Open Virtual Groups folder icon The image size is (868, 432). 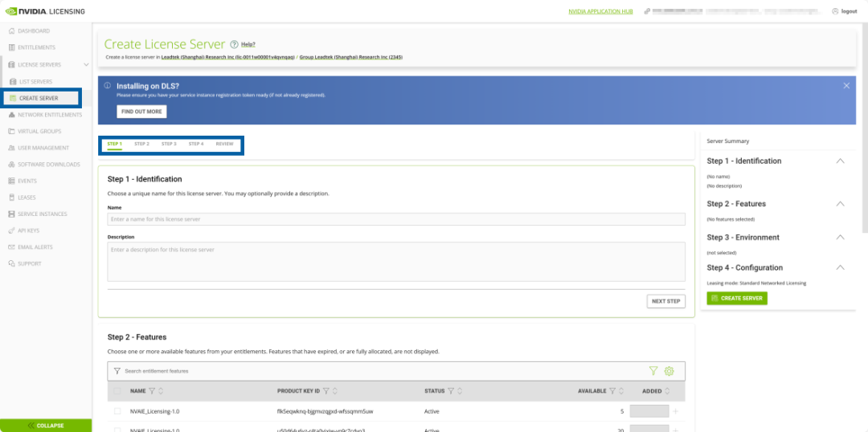pyautogui.click(x=12, y=131)
